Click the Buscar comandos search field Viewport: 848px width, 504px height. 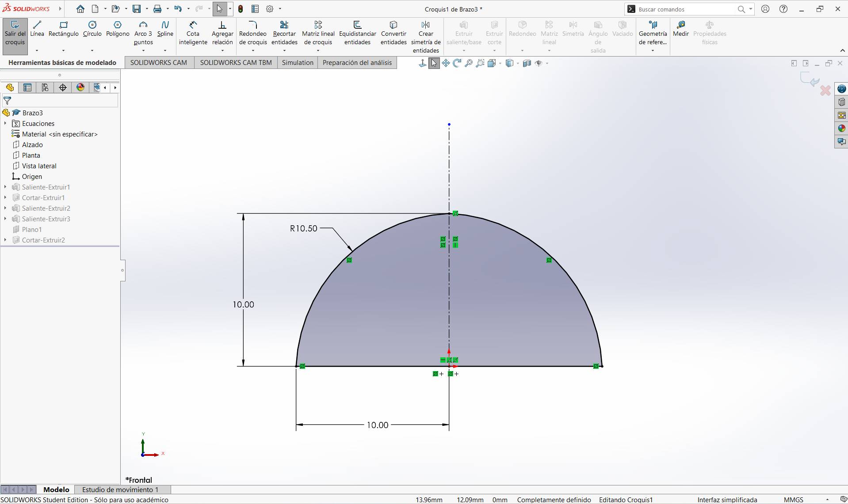click(x=686, y=9)
